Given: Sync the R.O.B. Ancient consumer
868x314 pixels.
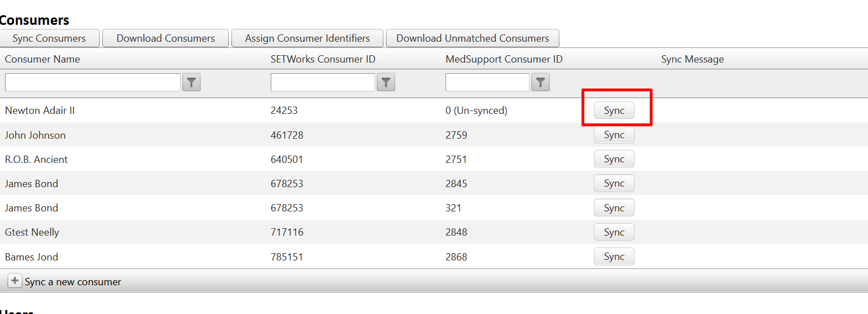Looking at the screenshot, I should coord(614,159).
